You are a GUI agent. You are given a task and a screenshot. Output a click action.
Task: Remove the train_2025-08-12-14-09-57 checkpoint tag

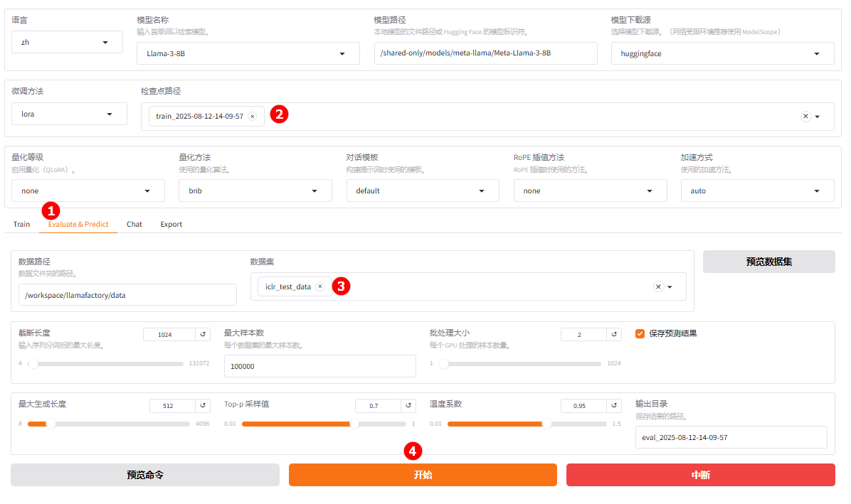pyautogui.click(x=252, y=117)
